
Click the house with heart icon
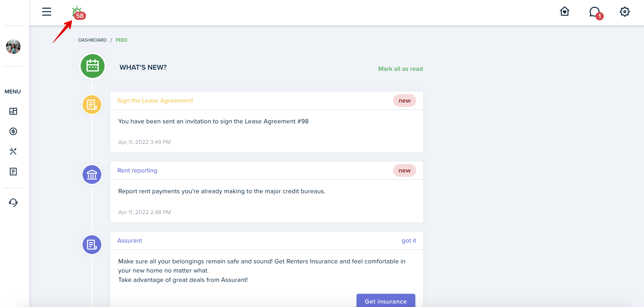tap(564, 11)
